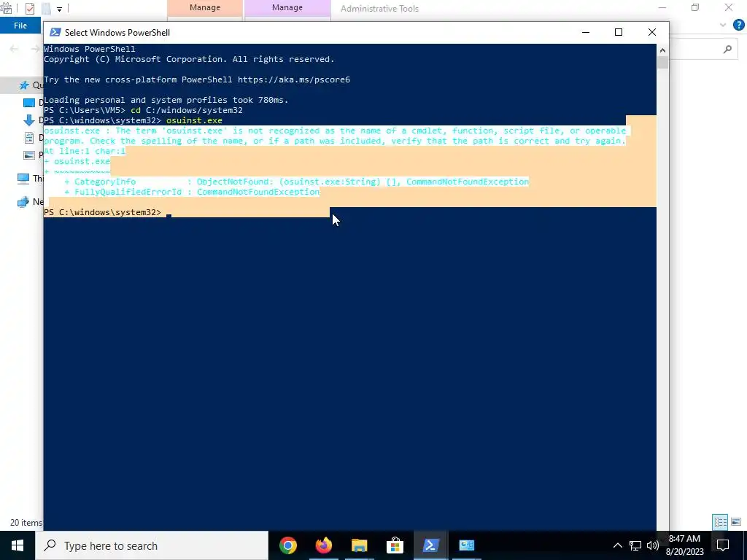Click the "Loading personal and system profiles" line

(166, 100)
